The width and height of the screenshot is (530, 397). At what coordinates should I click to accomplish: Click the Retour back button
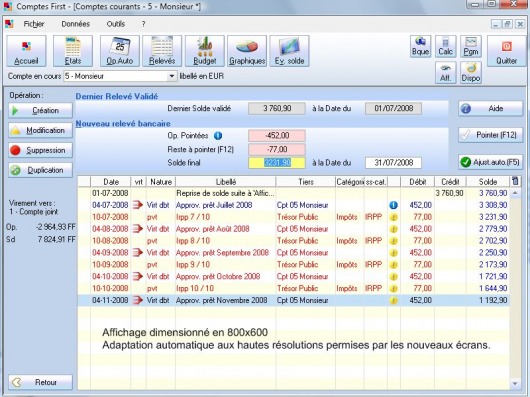pyautogui.click(x=40, y=382)
